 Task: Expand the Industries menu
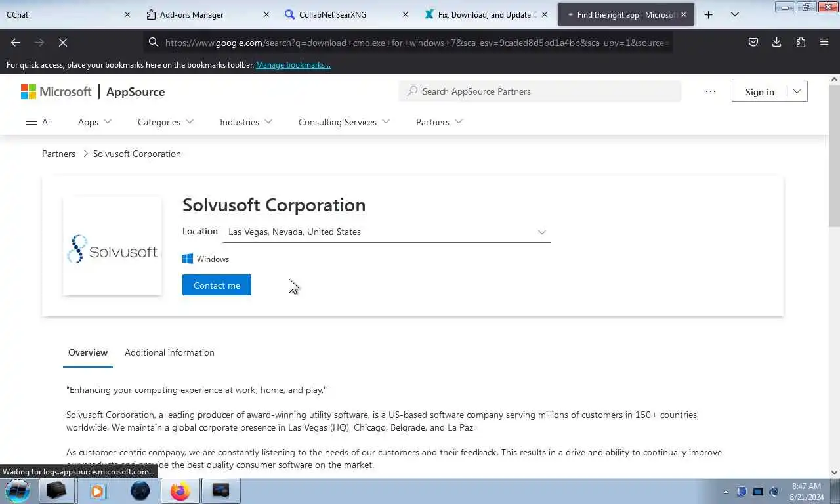point(245,122)
